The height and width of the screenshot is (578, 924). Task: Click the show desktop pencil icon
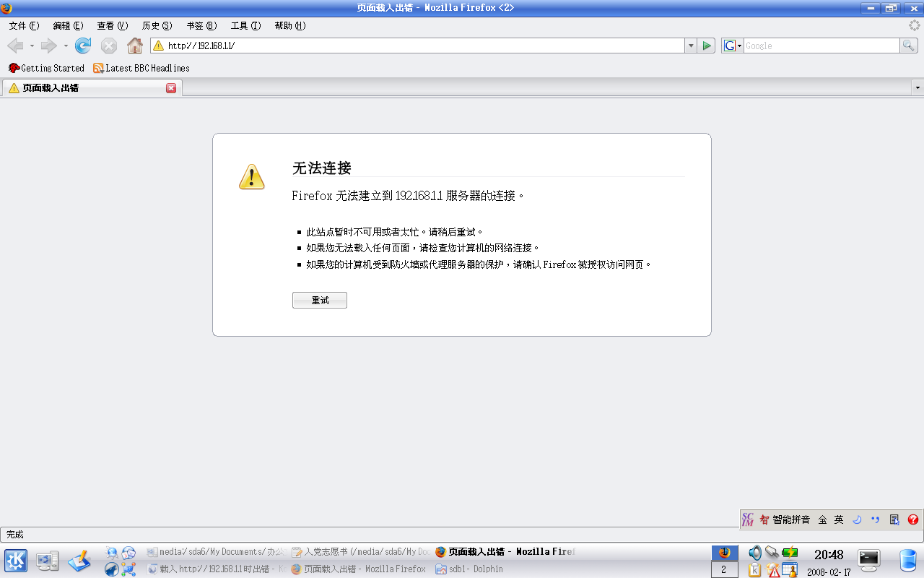coord(79,561)
